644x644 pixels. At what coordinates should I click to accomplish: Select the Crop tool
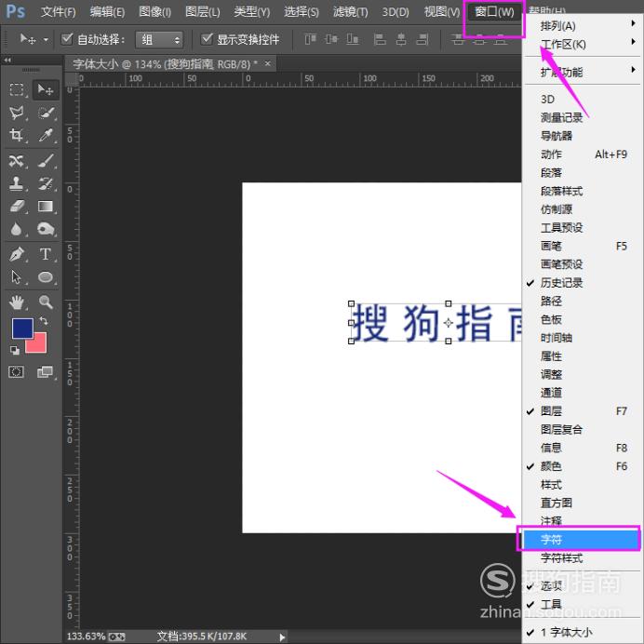17,135
